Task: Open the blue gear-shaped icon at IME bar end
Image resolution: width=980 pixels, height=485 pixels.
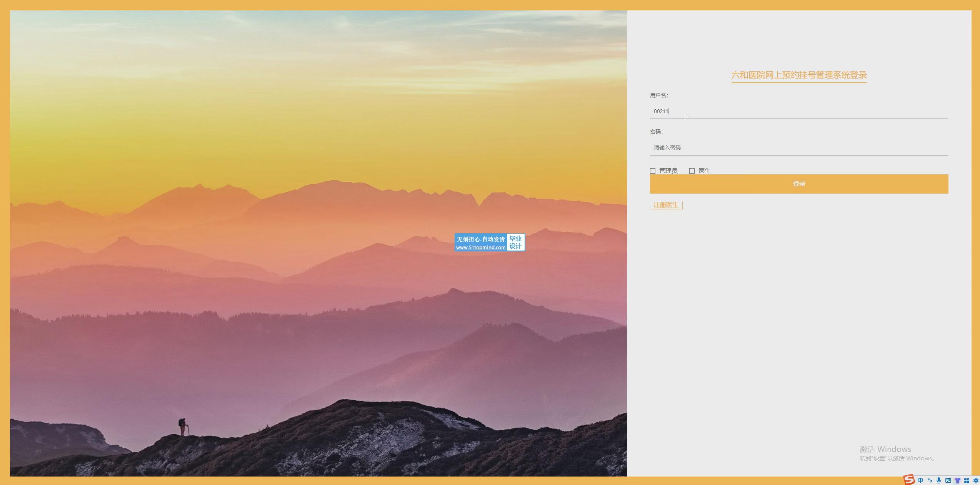Action: (x=975, y=480)
